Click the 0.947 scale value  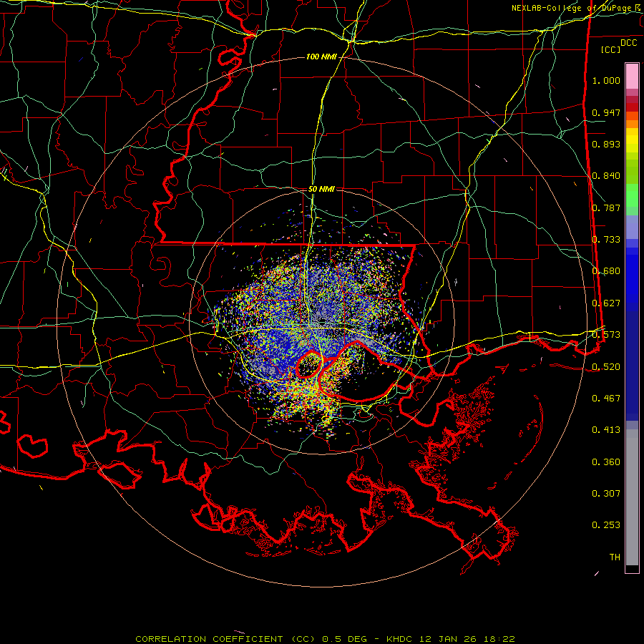click(606, 112)
